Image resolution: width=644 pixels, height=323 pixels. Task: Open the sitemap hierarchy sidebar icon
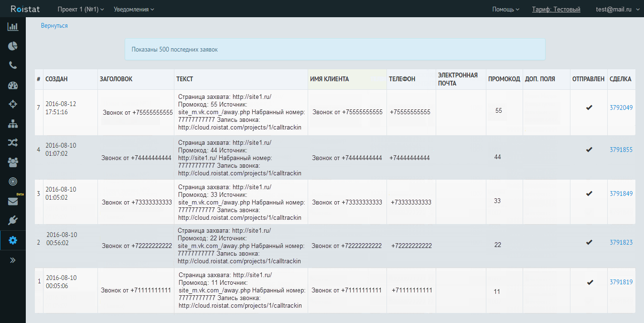pos(13,124)
